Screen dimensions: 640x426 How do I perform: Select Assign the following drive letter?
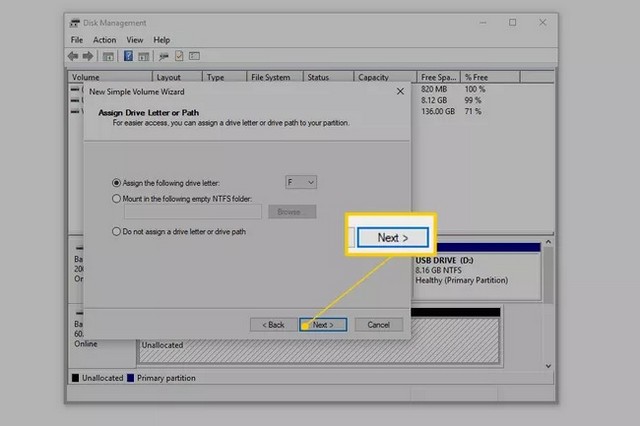[116, 182]
